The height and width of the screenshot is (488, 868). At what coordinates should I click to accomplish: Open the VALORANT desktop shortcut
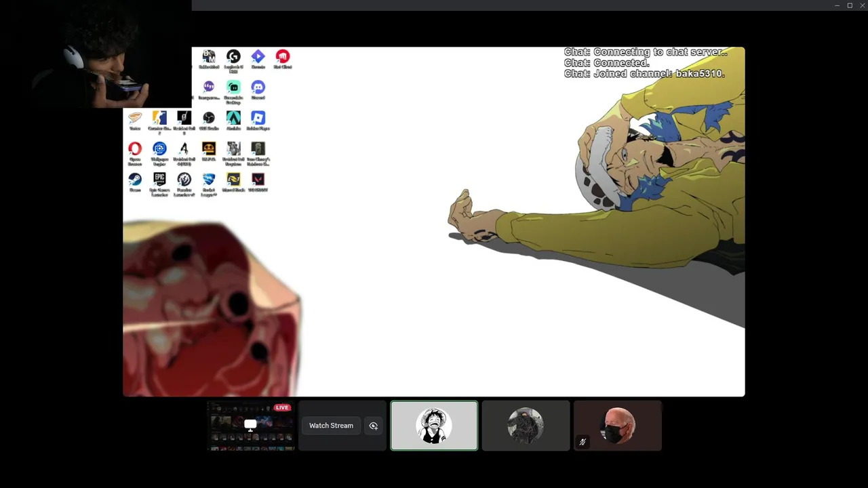258,182
